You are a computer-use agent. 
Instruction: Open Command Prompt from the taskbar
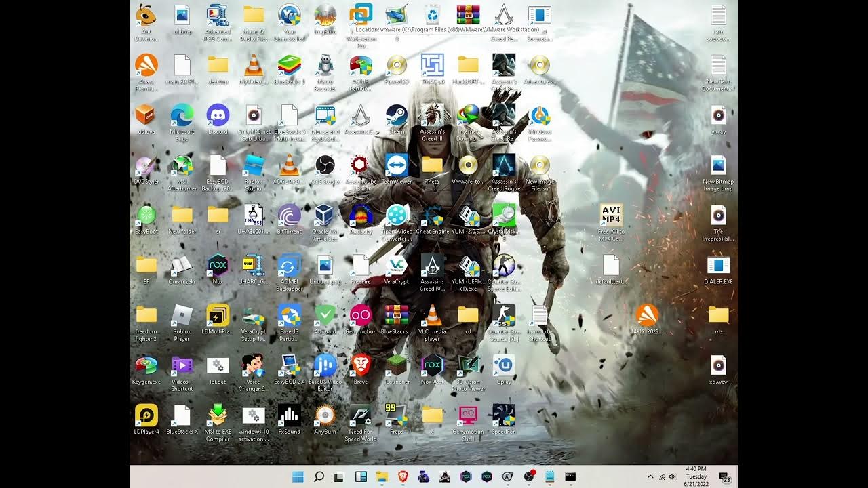pyautogui.click(x=570, y=476)
